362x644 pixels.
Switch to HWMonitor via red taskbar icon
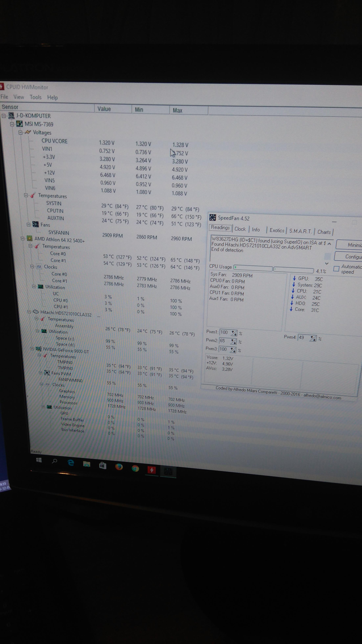tap(151, 470)
